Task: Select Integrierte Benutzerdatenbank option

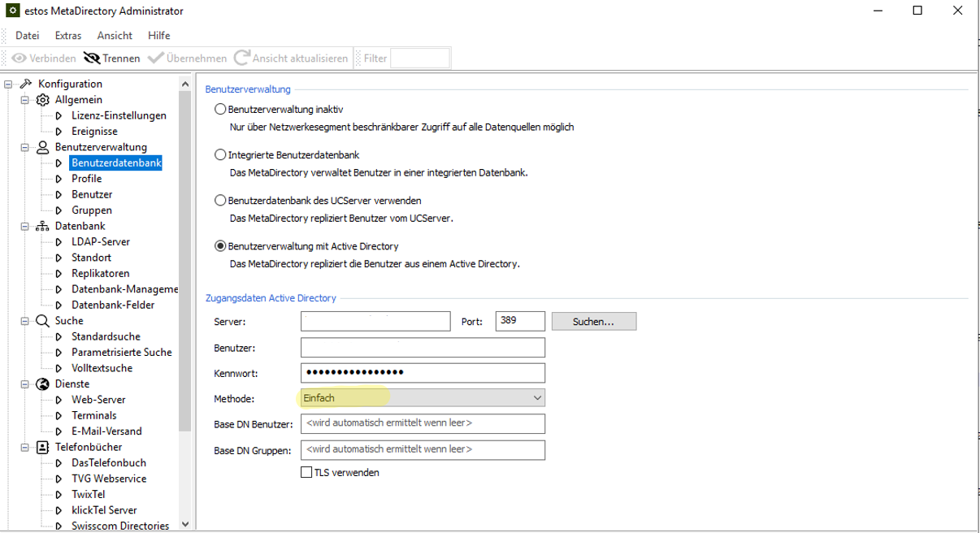Action: click(x=219, y=154)
